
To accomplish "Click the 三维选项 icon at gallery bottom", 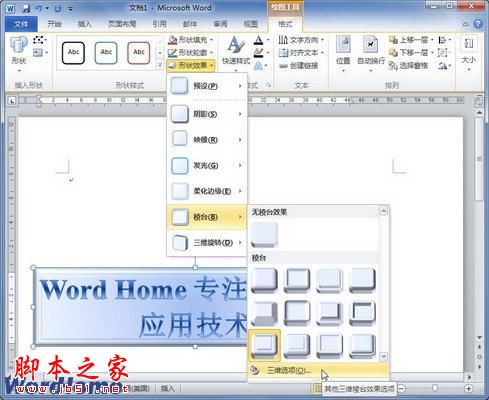I will point(255,370).
